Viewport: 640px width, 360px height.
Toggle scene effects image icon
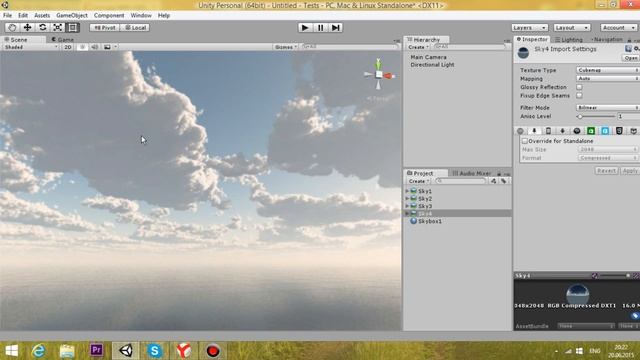(x=107, y=47)
